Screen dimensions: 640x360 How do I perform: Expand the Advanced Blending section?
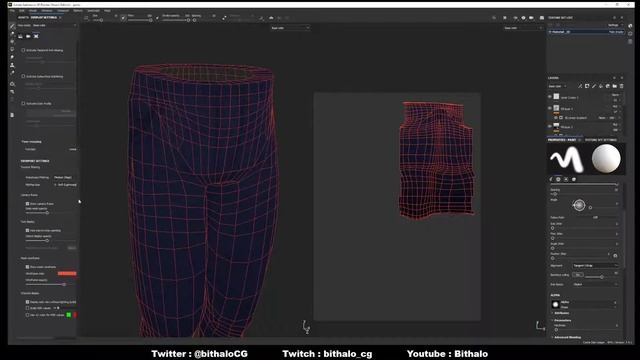click(x=567, y=338)
